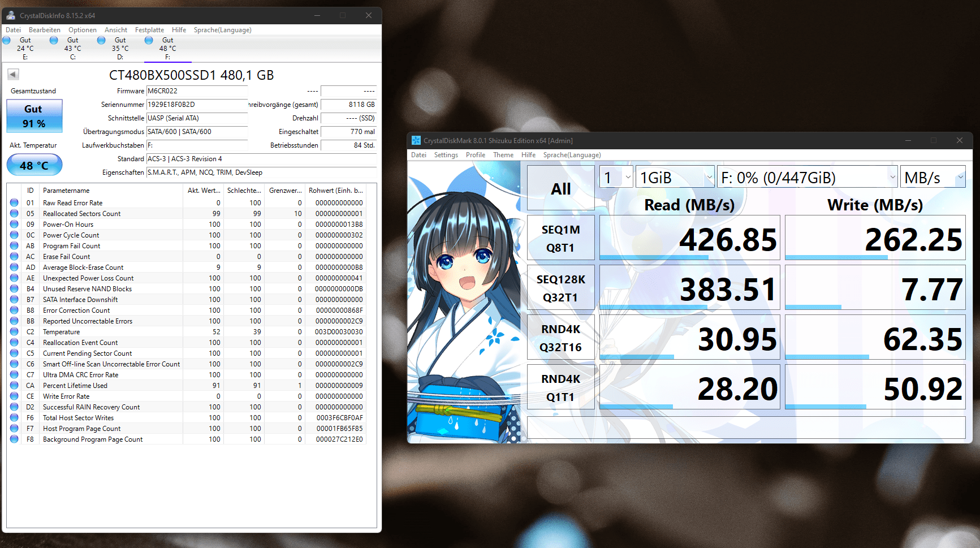
Task: Click status orb for Reported Uncorrectable Errors
Action: point(14,321)
